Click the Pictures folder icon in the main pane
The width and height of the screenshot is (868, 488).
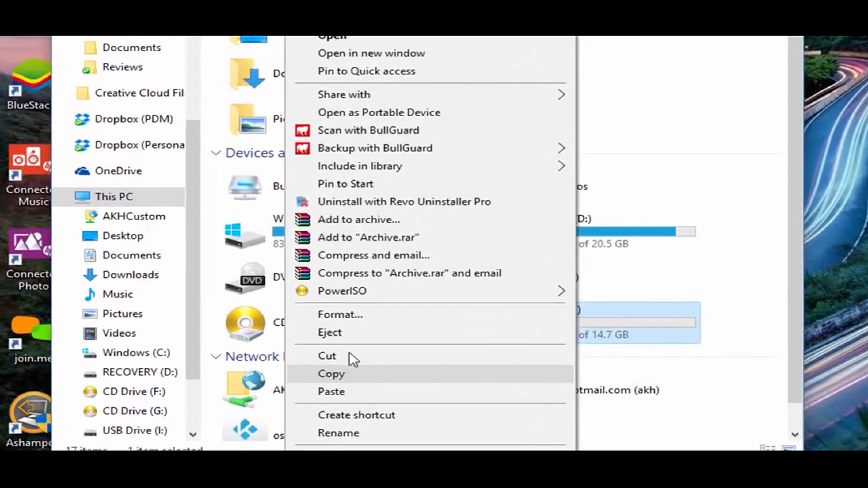(x=247, y=119)
